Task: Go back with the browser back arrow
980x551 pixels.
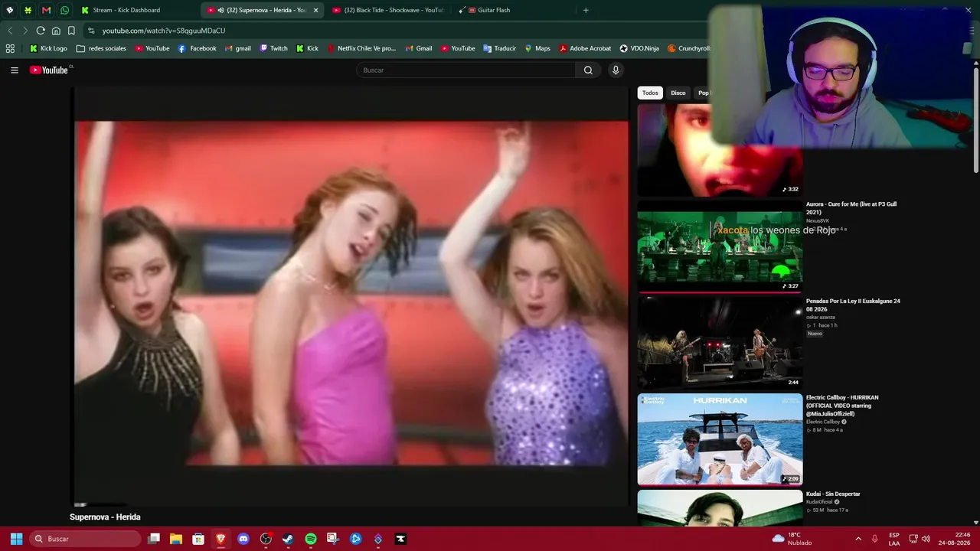Action: [10, 31]
